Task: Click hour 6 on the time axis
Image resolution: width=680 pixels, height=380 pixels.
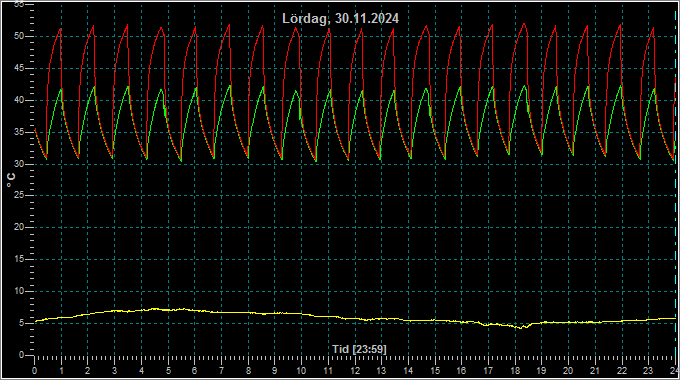Action: coord(194,371)
